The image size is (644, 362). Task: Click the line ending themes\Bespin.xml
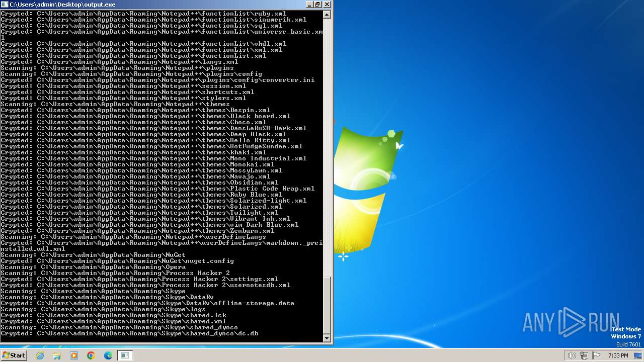[x=135, y=110]
